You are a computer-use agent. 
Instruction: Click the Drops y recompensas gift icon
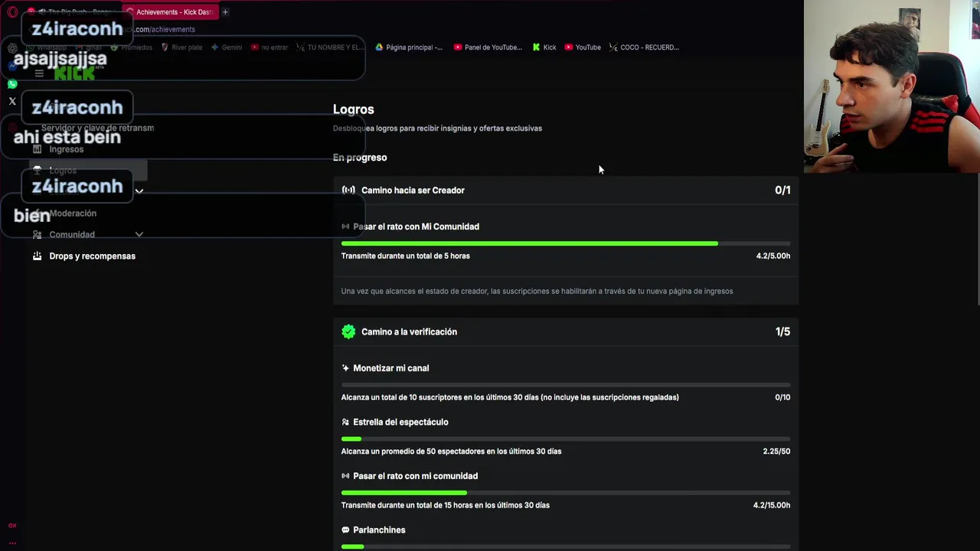[x=37, y=256]
